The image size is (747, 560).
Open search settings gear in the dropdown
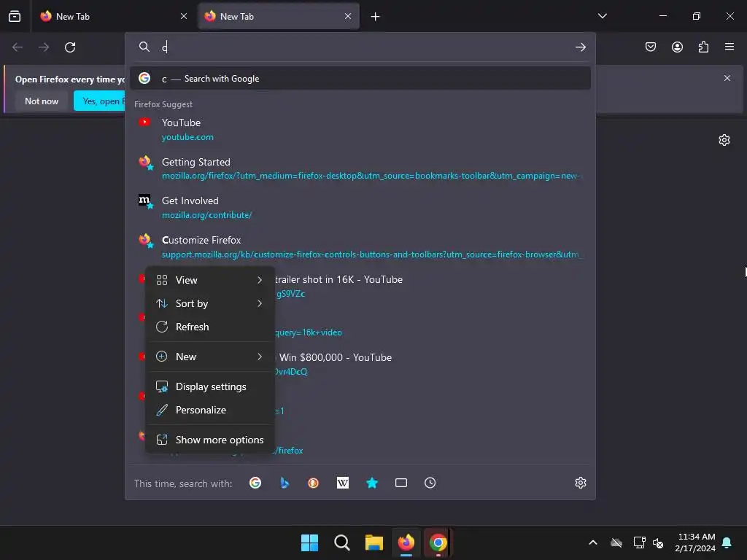(580, 483)
